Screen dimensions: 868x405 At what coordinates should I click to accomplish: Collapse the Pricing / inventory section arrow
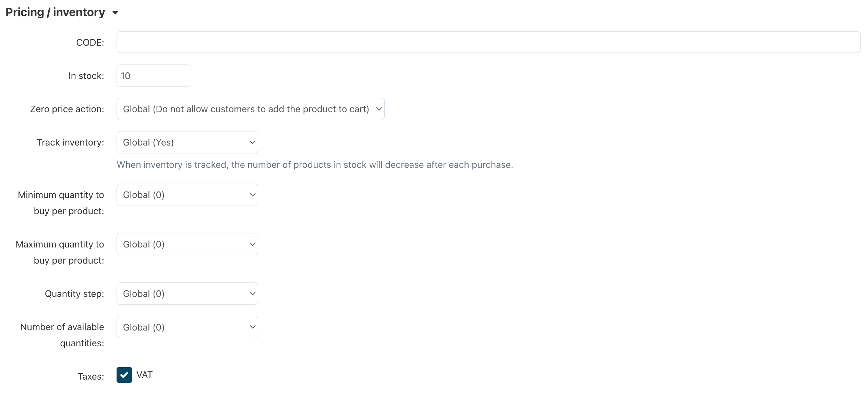tap(116, 13)
